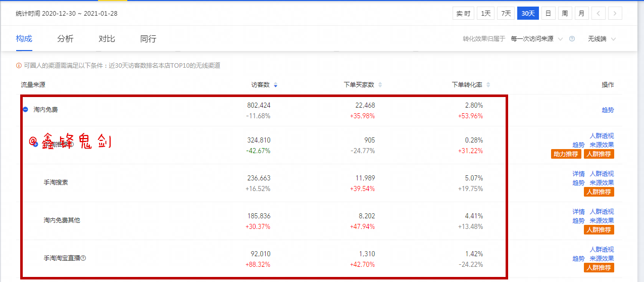Sort by 访客数 using the sort arrows
This screenshot has width=644, height=282.
coord(275,85)
